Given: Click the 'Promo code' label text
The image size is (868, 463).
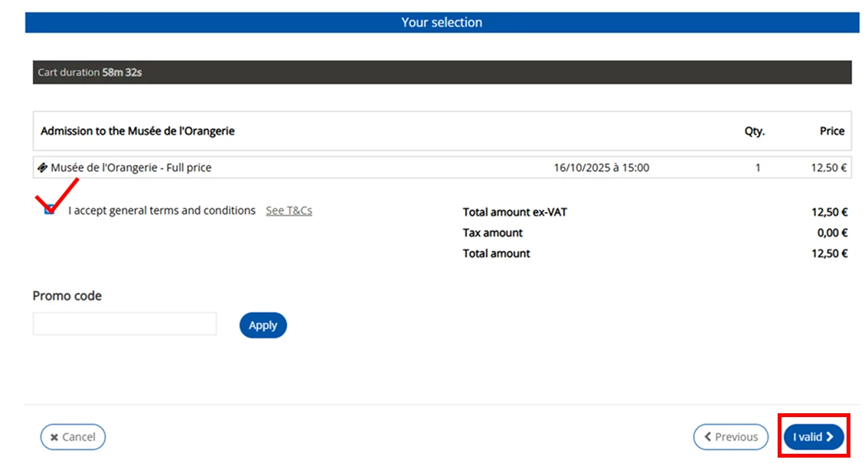Looking at the screenshot, I should click(x=67, y=296).
